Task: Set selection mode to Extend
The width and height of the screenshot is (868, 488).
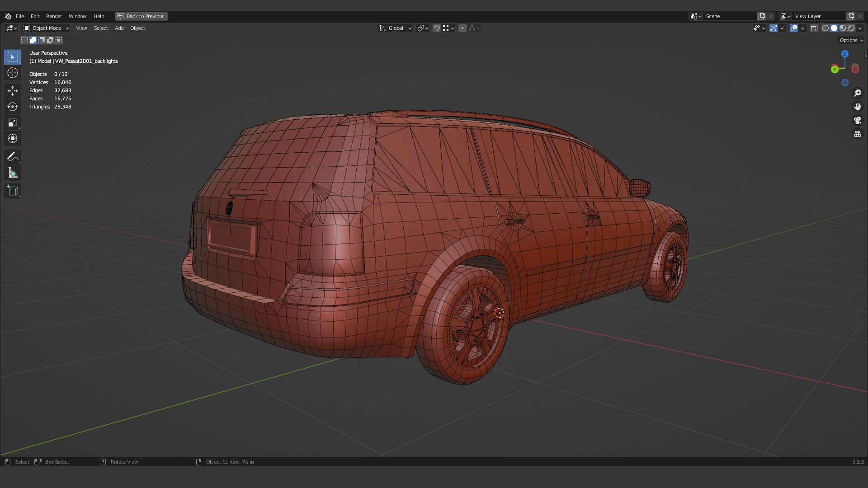Action: coord(33,40)
